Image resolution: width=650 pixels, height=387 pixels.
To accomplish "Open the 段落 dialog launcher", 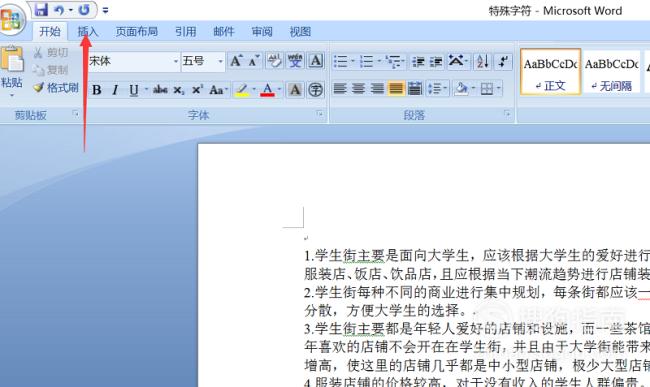I will pyautogui.click(x=507, y=114).
